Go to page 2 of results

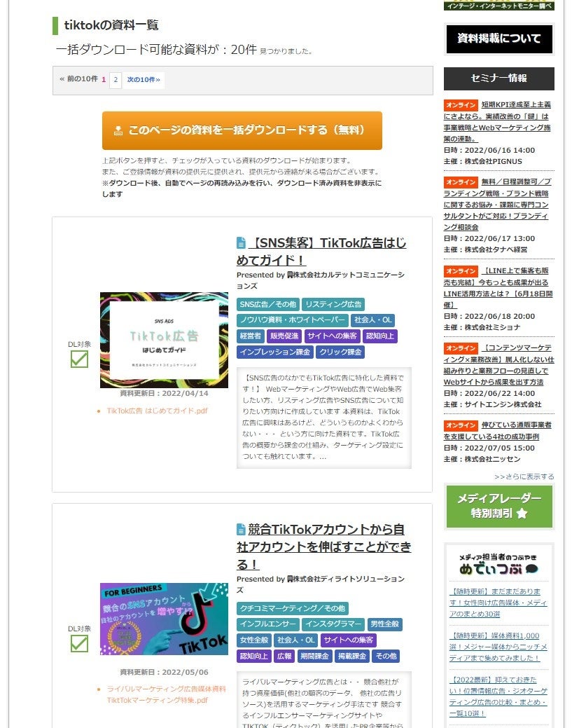point(116,80)
